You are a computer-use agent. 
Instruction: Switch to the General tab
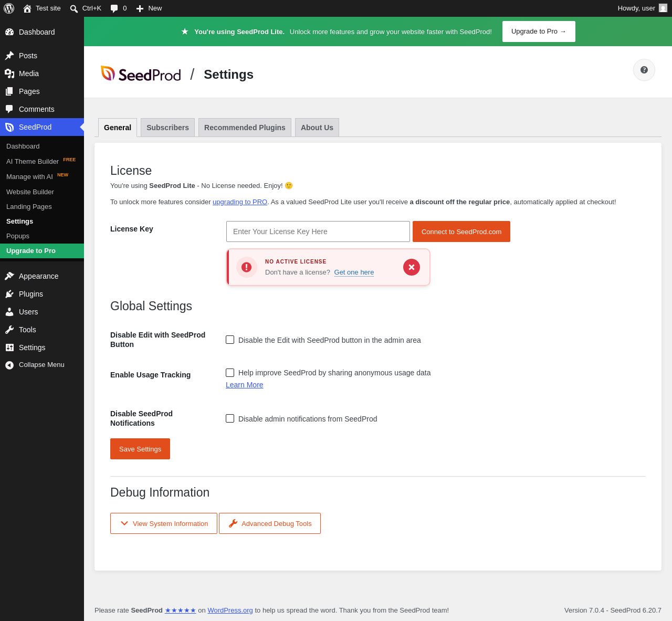[118, 128]
